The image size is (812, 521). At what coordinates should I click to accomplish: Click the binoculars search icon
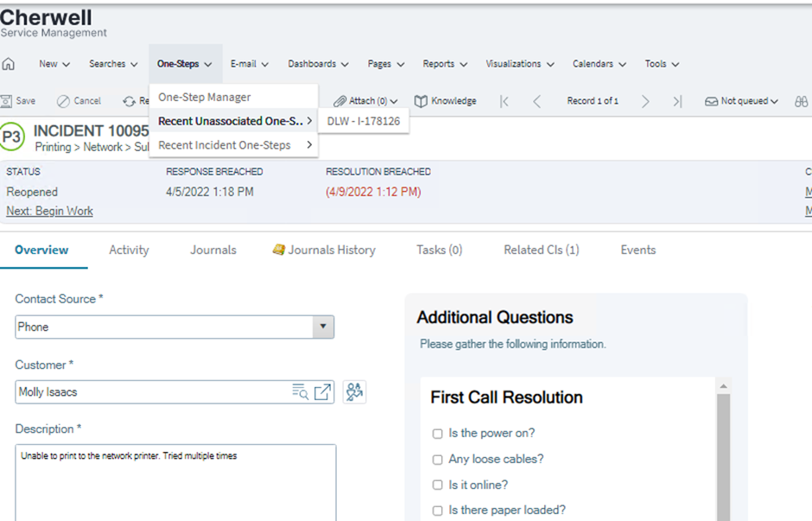point(802,100)
